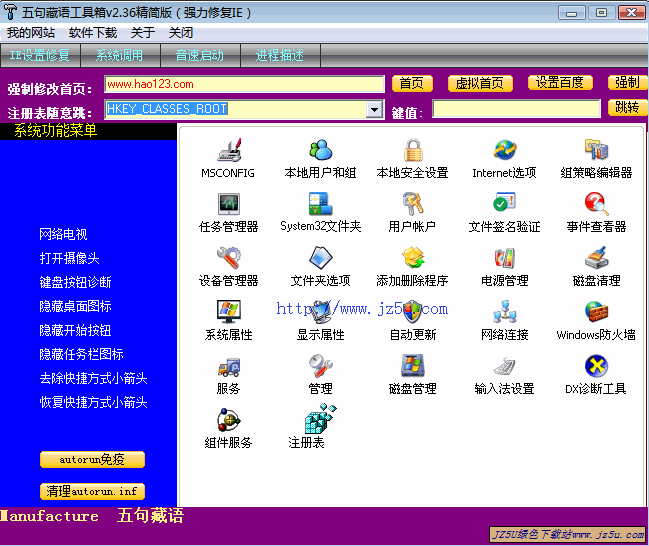The height and width of the screenshot is (546, 649).
Task: Switch to IE设置修复 tab
Action: [x=40, y=55]
